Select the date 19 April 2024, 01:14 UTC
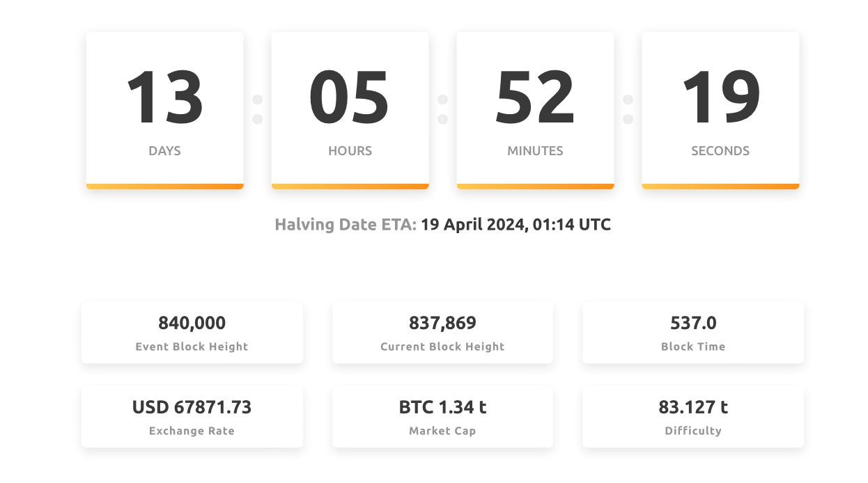 pos(516,225)
